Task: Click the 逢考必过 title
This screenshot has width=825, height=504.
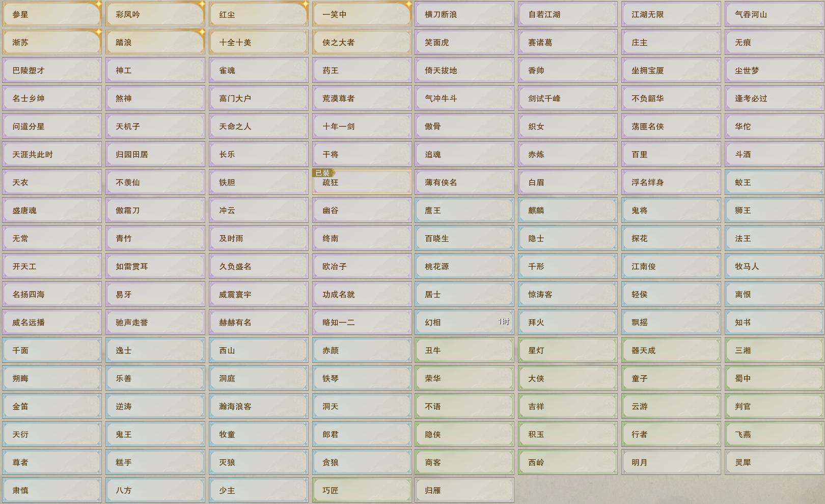Action: coord(774,98)
